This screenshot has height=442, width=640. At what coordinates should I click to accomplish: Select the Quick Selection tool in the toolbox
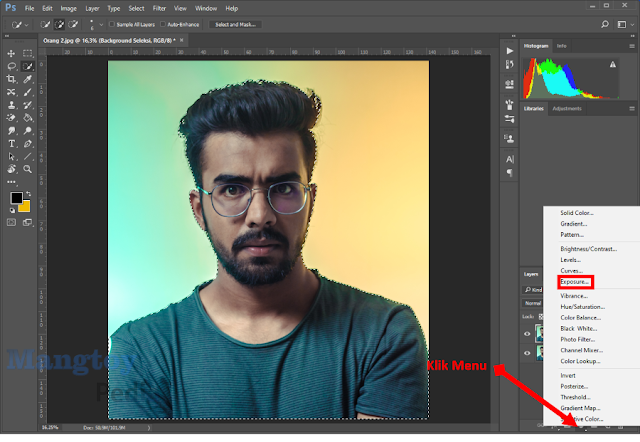coord(27,66)
